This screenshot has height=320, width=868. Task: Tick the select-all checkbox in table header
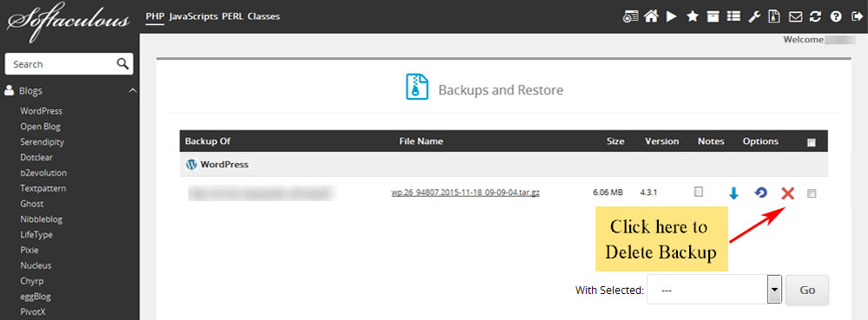812,142
